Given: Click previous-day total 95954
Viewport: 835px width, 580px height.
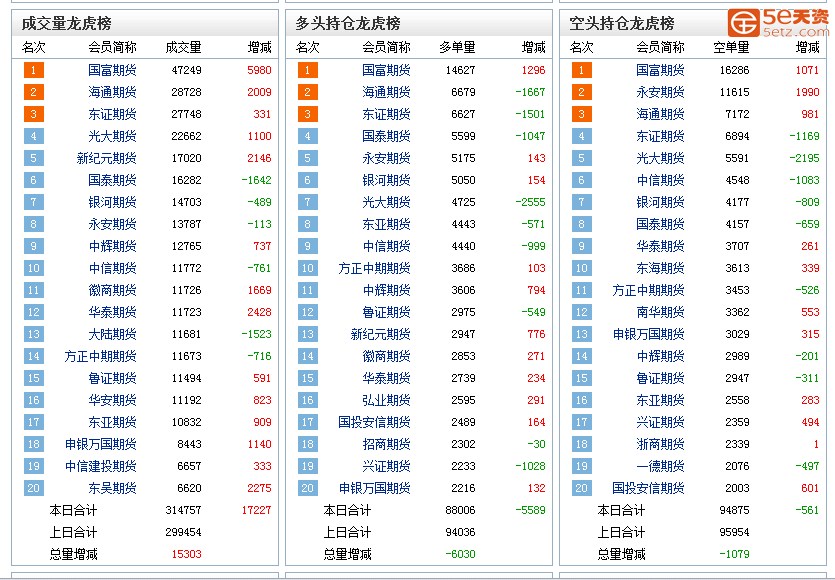Looking at the screenshot, I should click(x=734, y=532).
